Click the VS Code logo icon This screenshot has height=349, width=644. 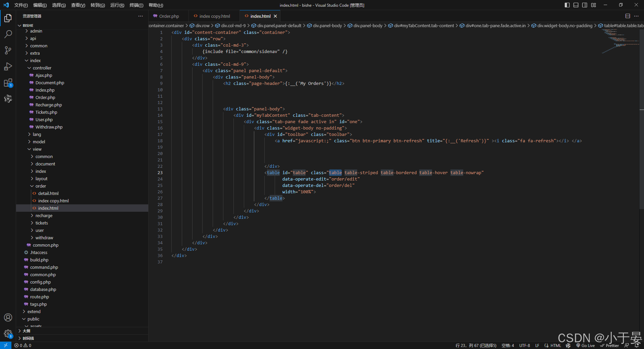click(6, 5)
